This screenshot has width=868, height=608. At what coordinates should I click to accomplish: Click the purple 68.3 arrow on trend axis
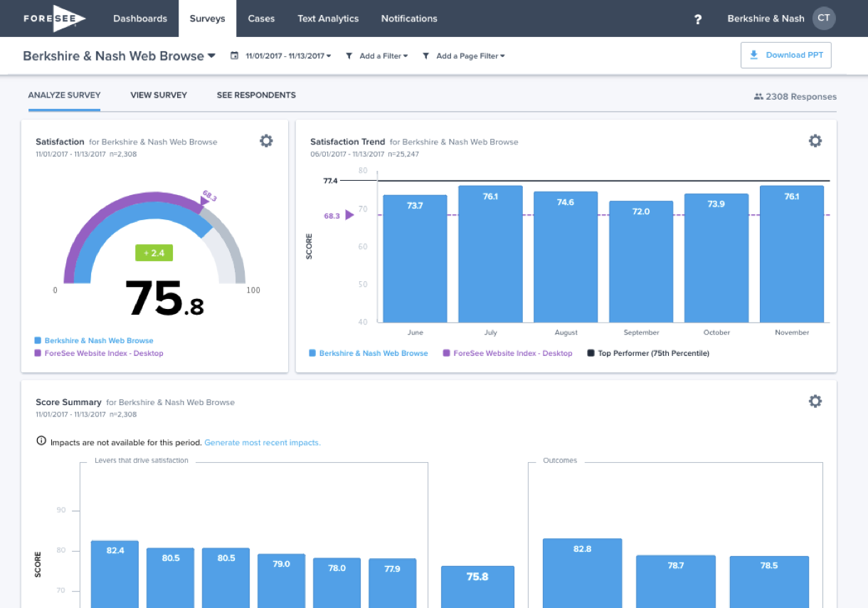point(349,215)
